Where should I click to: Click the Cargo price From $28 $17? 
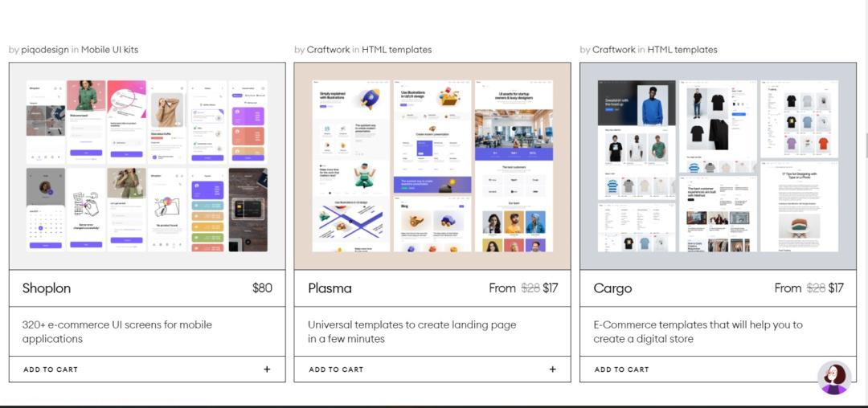[x=809, y=288]
